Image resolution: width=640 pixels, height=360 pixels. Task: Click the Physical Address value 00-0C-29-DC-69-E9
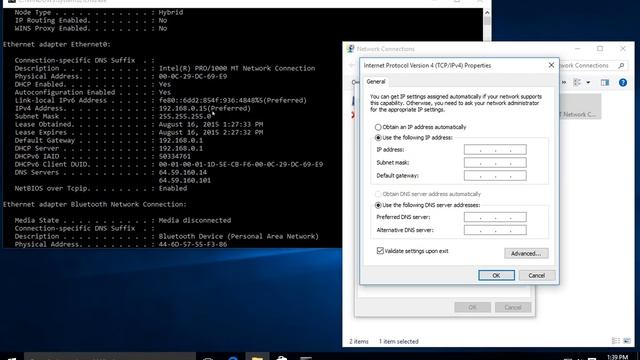(193, 76)
